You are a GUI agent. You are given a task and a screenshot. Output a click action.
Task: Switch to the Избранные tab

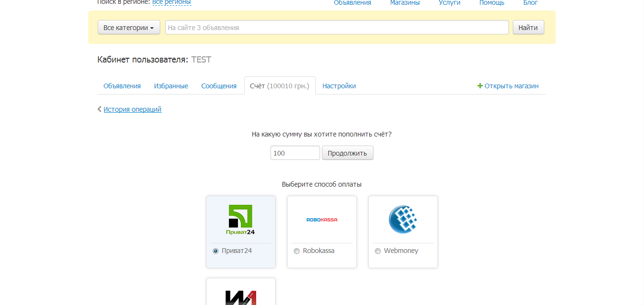click(171, 86)
